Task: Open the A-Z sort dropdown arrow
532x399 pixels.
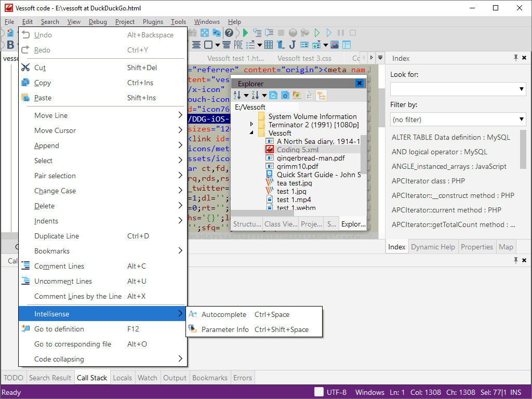Action: pyautogui.click(x=246, y=96)
